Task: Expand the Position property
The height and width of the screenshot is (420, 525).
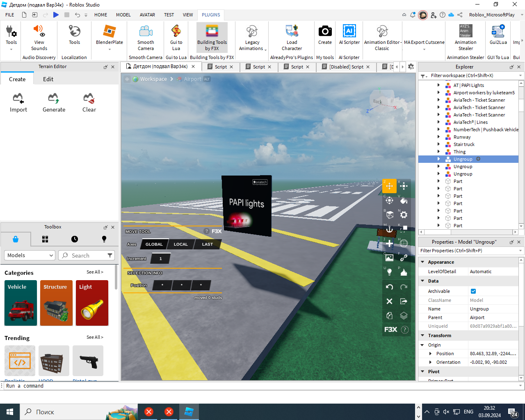Action: click(430, 354)
